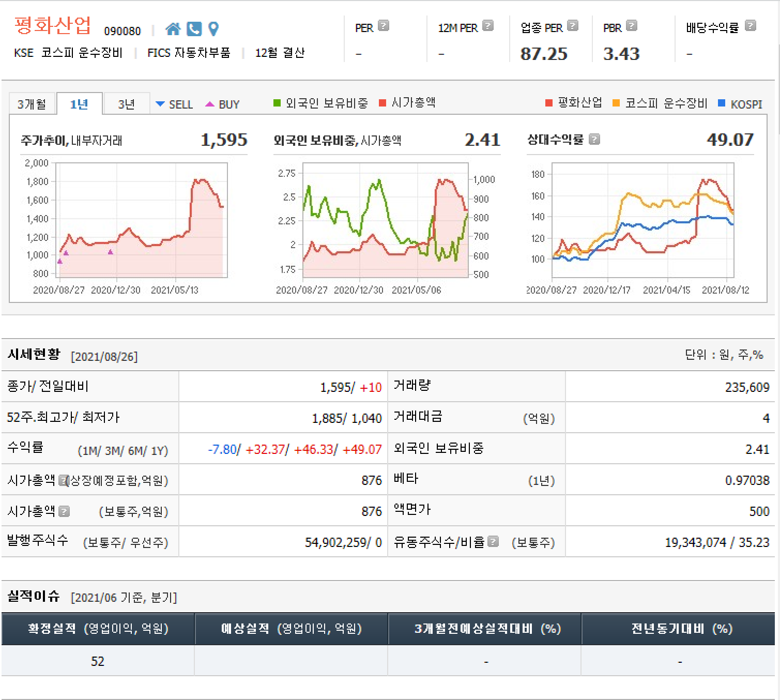
Task: Open the PER help question mark
Action: [x=383, y=25]
